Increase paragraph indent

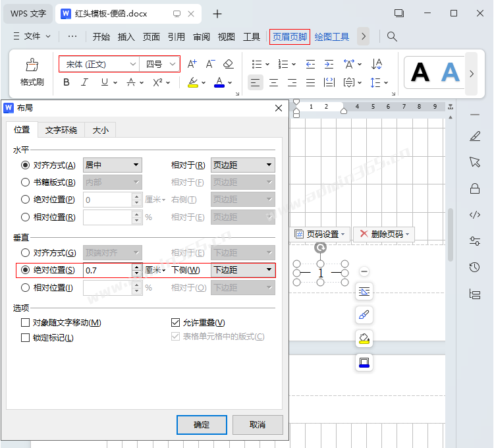point(329,65)
